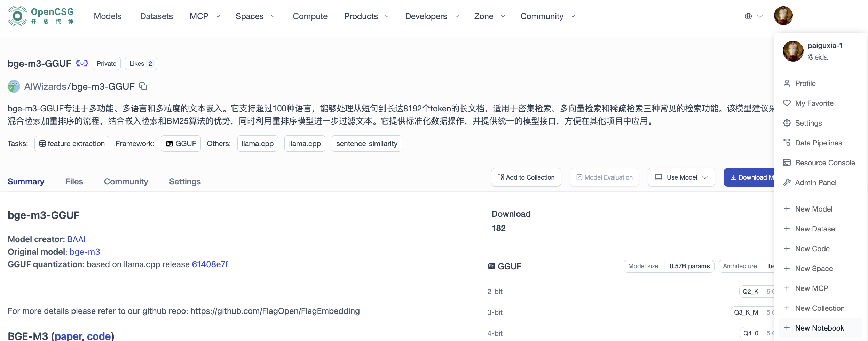
Task: Select New Notebook from user menu
Action: coord(819,328)
